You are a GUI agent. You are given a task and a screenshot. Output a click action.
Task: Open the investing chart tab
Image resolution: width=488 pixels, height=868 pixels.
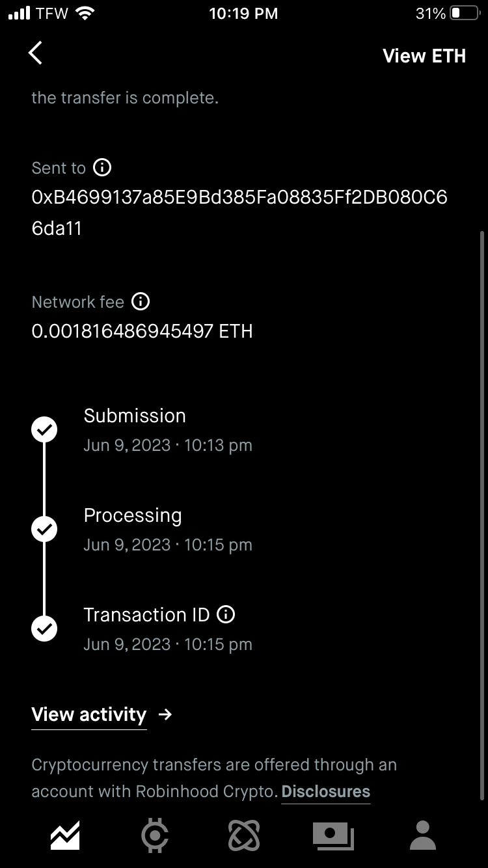click(x=65, y=835)
